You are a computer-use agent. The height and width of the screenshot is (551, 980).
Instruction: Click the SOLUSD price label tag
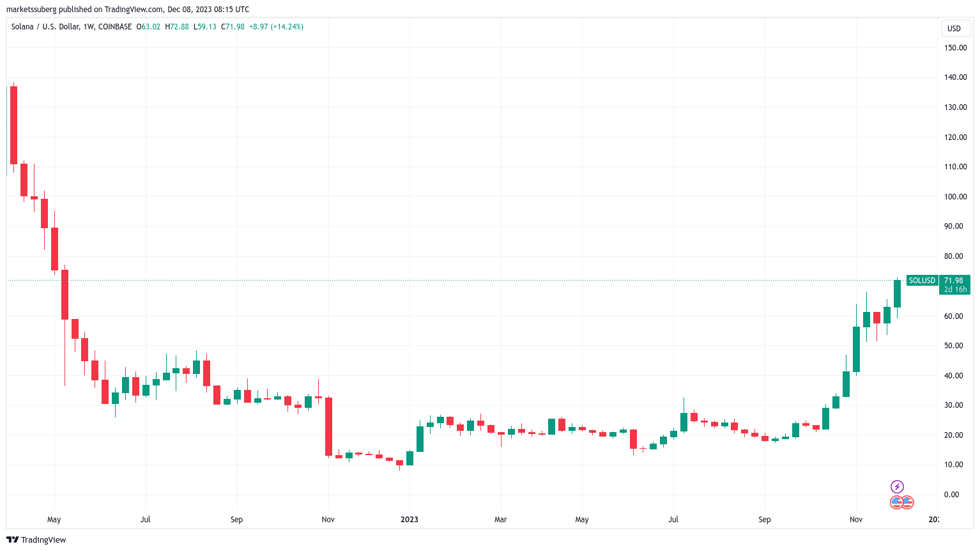tap(922, 281)
